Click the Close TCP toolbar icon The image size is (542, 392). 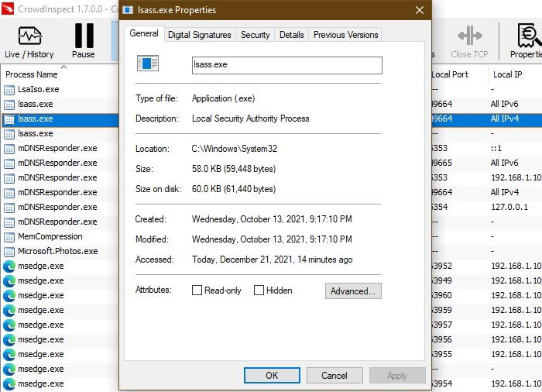(469, 36)
